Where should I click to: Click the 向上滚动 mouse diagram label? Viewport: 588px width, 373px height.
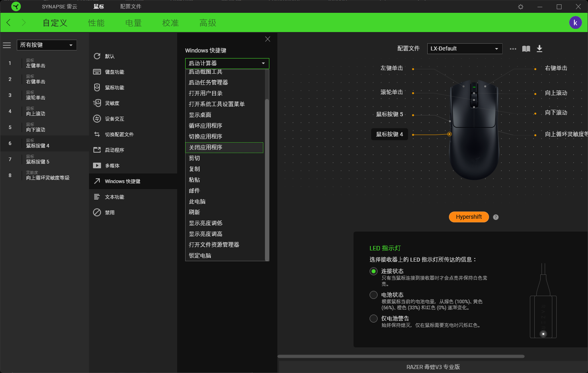pos(556,93)
